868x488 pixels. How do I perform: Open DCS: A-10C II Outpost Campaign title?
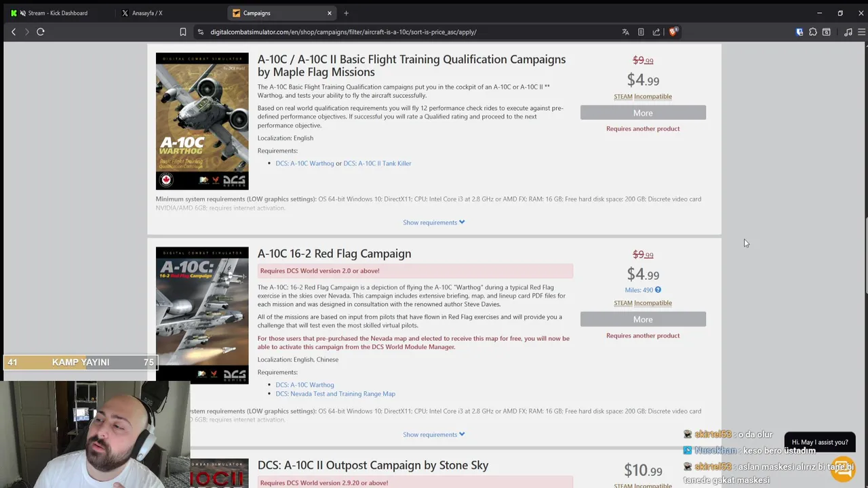point(373,465)
